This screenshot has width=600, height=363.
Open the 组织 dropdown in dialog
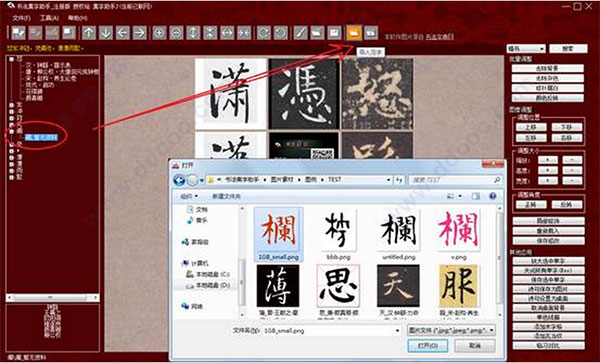tap(189, 196)
